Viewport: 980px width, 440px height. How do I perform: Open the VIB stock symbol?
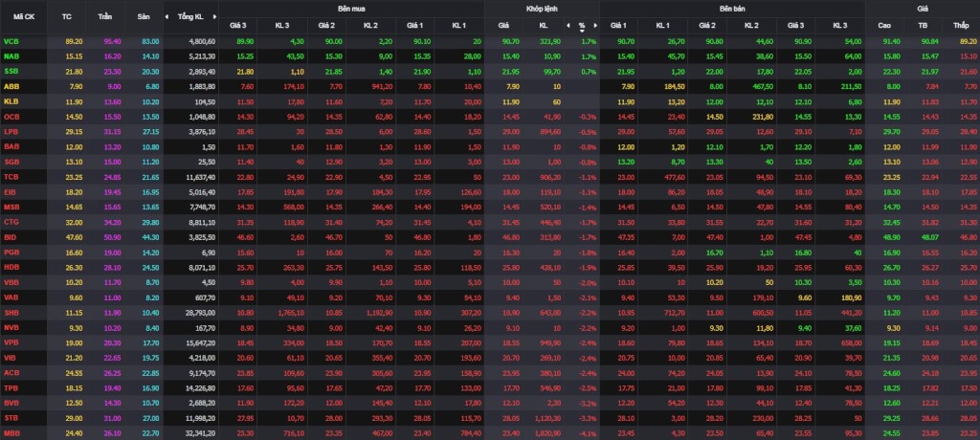tap(10, 358)
